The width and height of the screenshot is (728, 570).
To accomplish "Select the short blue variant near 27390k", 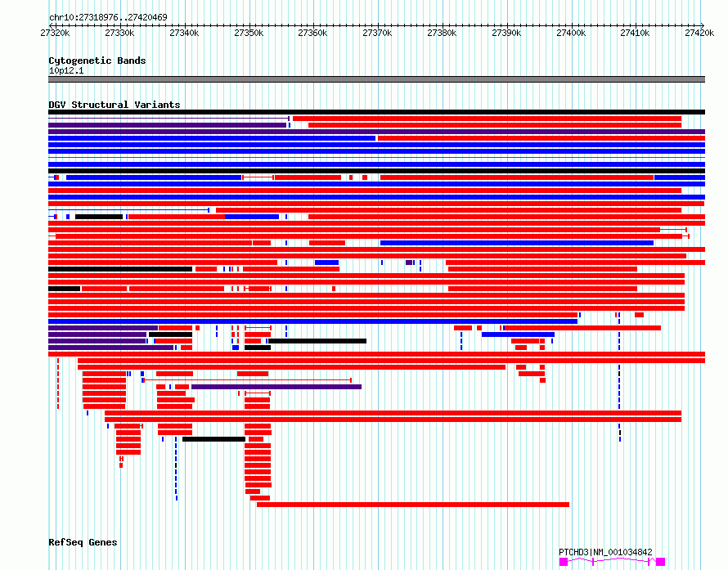I will coord(518,334).
